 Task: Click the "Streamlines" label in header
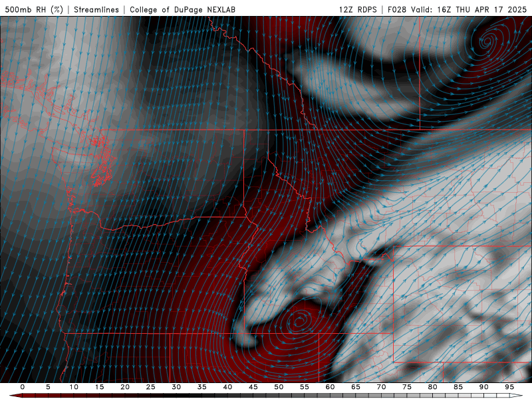[x=96, y=9]
